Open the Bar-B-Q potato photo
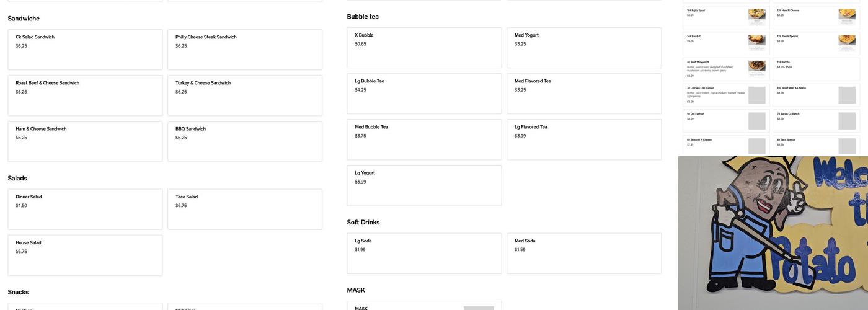This screenshot has width=868, height=310. click(756, 42)
